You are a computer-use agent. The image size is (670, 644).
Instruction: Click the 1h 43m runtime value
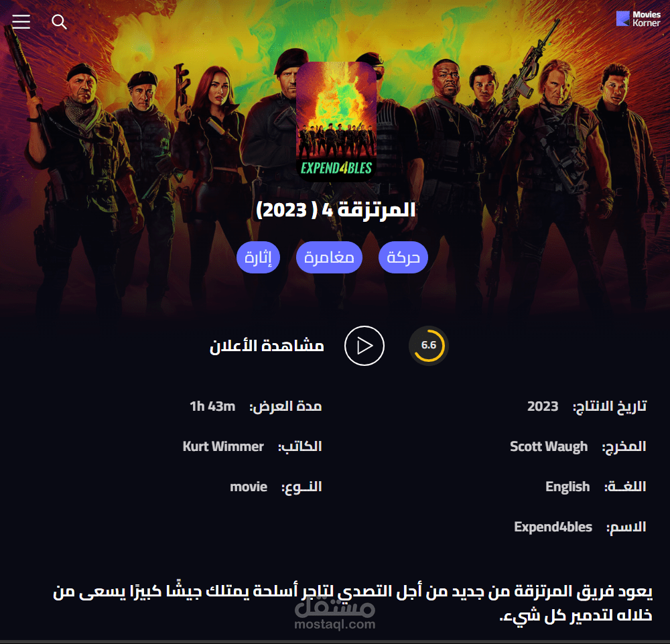[212, 406]
